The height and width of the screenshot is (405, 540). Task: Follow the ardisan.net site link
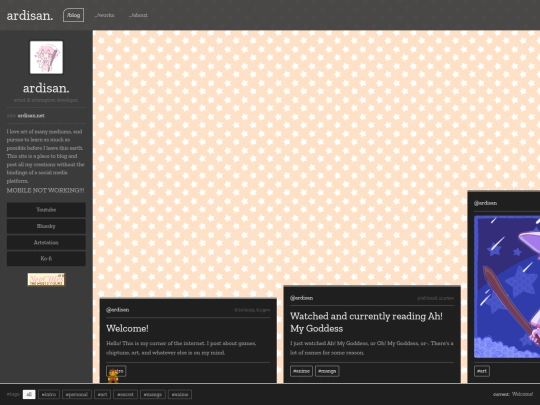pos(31,116)
